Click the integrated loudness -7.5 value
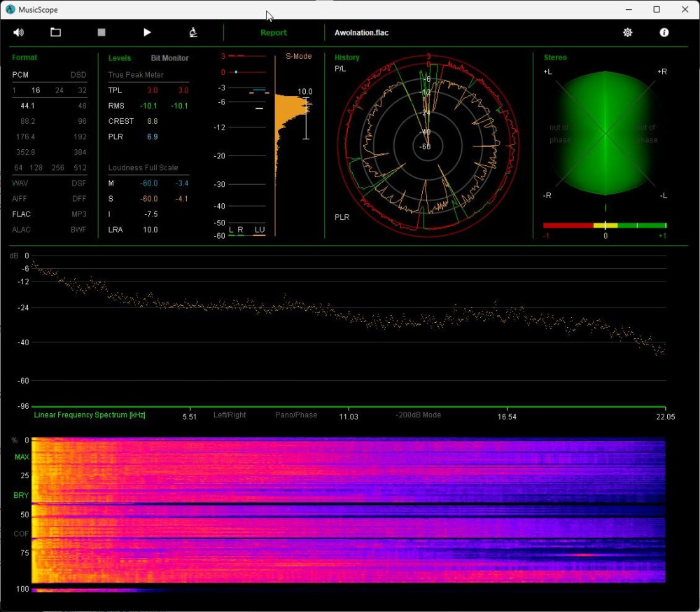700x612 pixels. tap(151, 214)
